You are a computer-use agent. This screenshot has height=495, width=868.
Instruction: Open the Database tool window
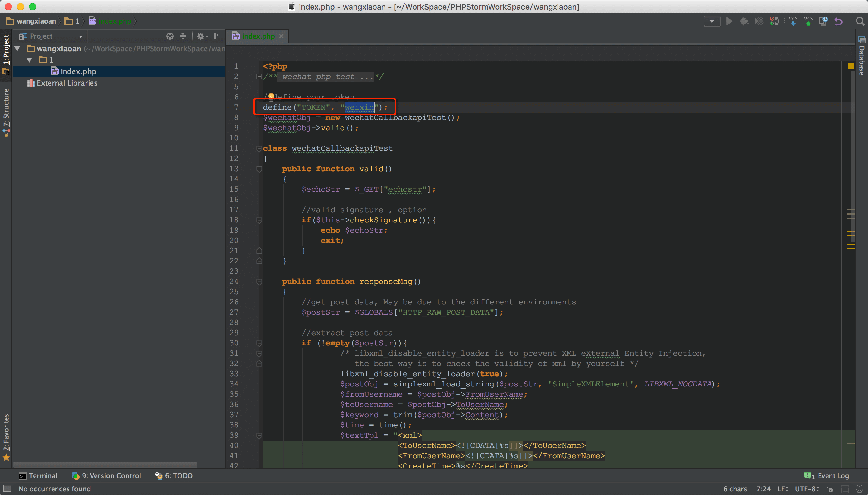862,55
